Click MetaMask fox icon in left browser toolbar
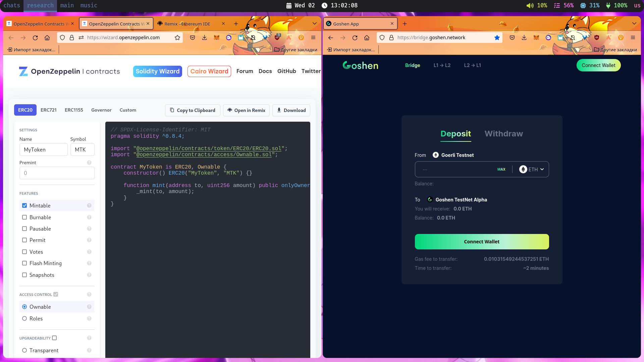 [x=217, y=38]
